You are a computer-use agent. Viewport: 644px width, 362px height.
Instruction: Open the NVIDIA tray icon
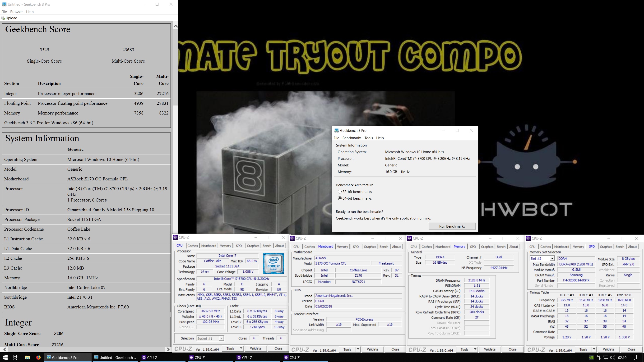pyautogui.click(x=591, y=357)
